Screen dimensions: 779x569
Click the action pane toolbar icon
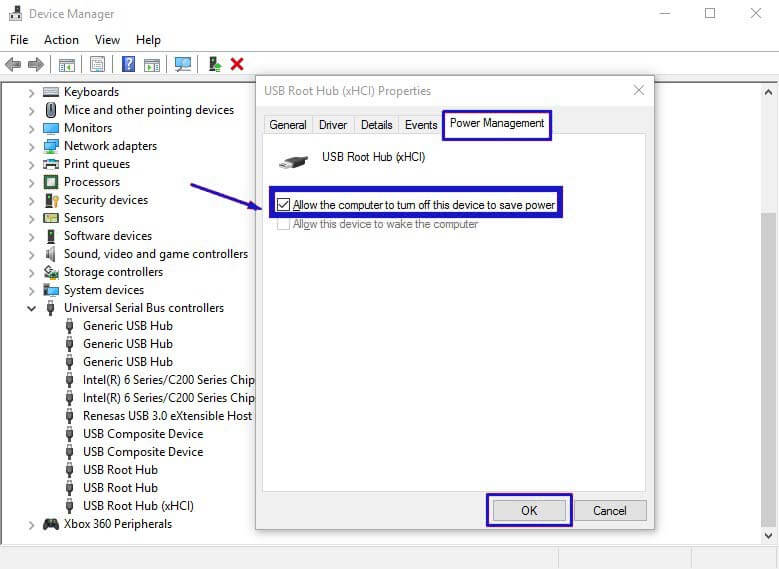pos(152,65)
